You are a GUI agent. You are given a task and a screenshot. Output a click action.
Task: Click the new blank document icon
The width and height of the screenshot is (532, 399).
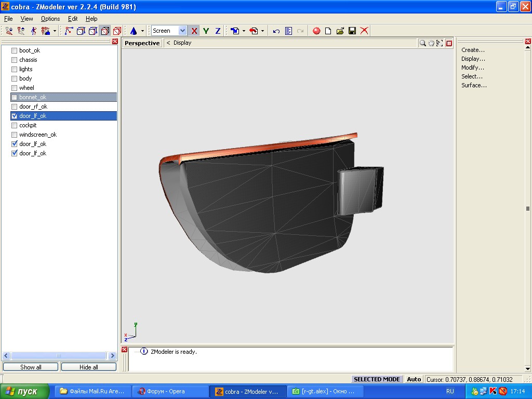click(x=328, y=31)
